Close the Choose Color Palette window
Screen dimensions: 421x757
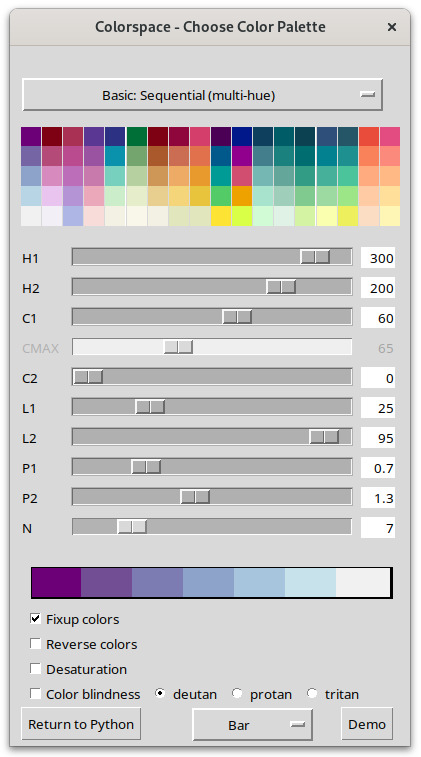click(392, 27)
